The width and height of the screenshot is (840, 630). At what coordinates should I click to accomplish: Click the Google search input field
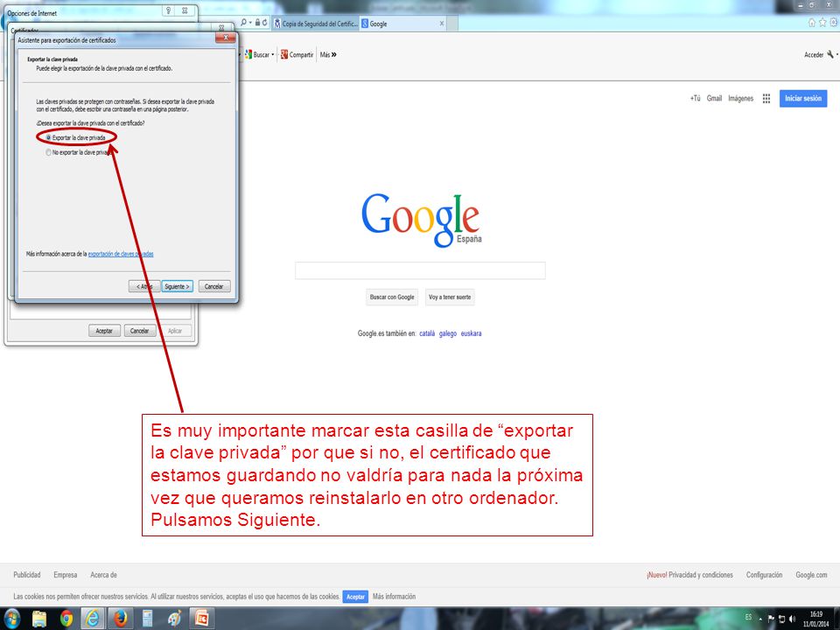[x=420, y=270]
